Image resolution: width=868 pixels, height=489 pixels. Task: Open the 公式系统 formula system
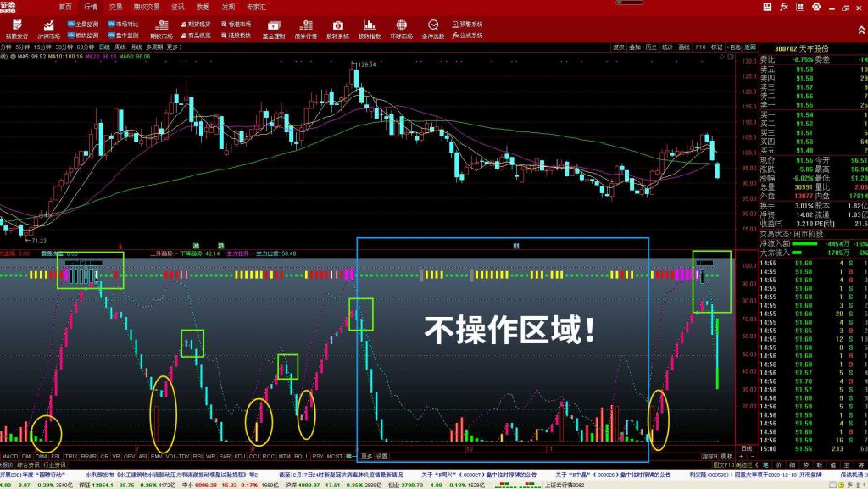click(x=467, y=36)
